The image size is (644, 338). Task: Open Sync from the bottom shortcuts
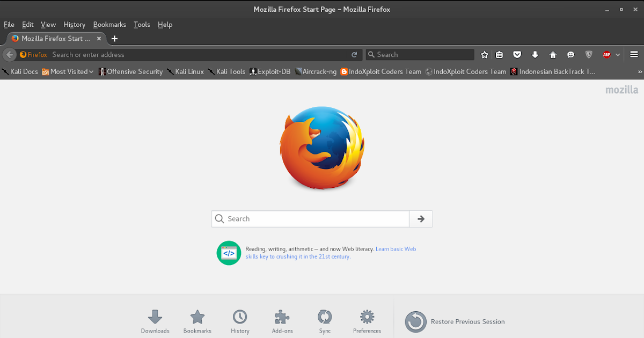[x=324, y=317]
